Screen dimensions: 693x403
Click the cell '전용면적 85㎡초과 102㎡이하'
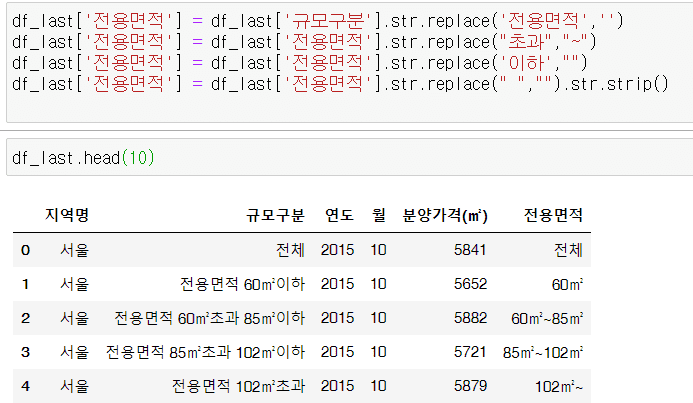coord(206,352)
